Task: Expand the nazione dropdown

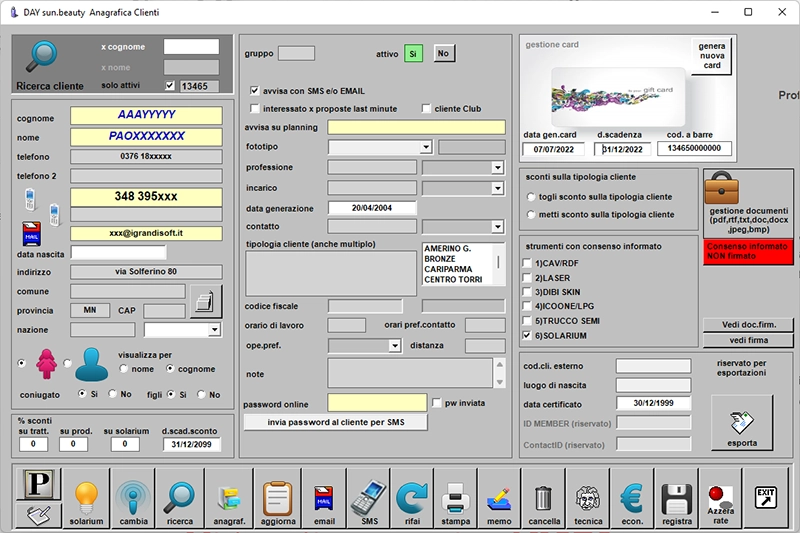Action: click(214, 330)
